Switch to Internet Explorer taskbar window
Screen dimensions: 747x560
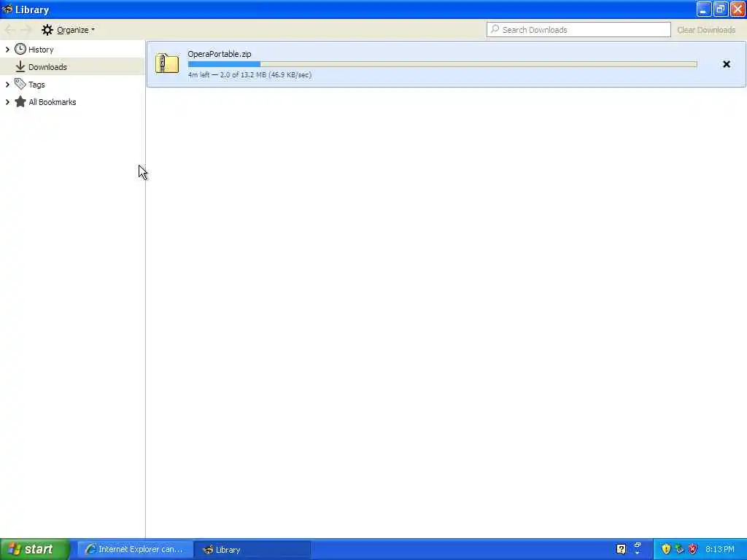[135, 550]
